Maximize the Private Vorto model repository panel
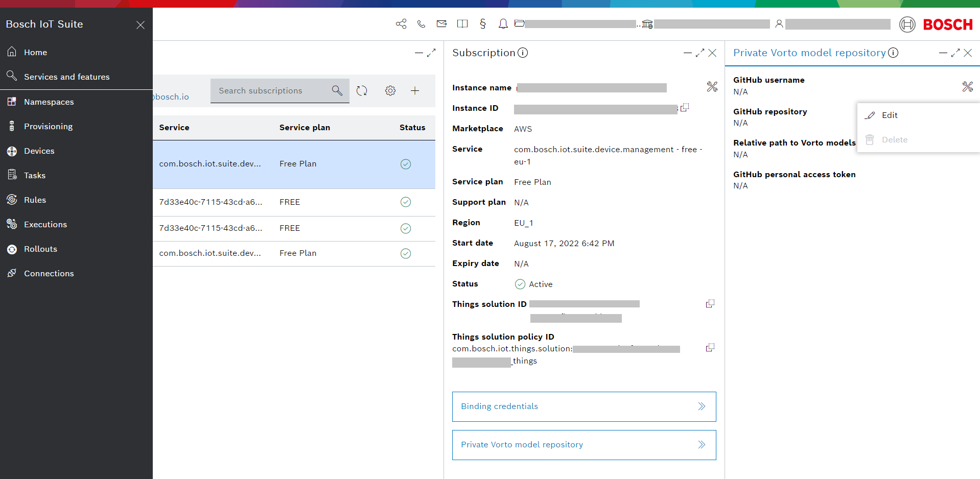This screenshot has height=479, width=980. (x=955, y=53)
